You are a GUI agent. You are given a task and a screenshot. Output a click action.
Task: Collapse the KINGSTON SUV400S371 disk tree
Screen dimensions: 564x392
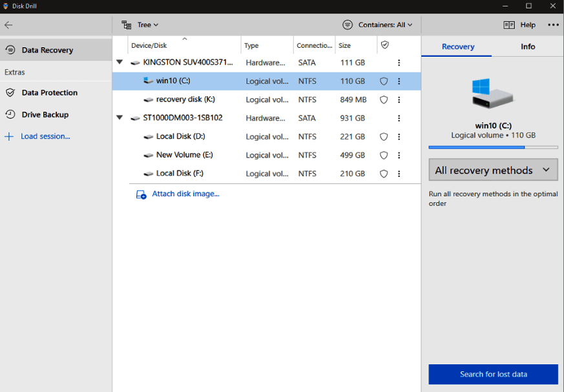pos(120,63)
